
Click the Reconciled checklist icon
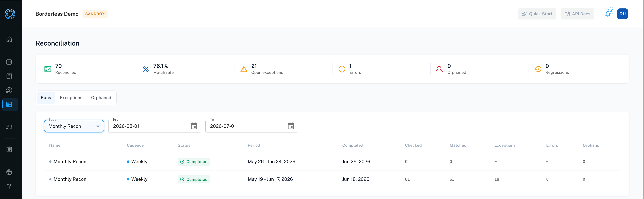click(x=48, y=69)
